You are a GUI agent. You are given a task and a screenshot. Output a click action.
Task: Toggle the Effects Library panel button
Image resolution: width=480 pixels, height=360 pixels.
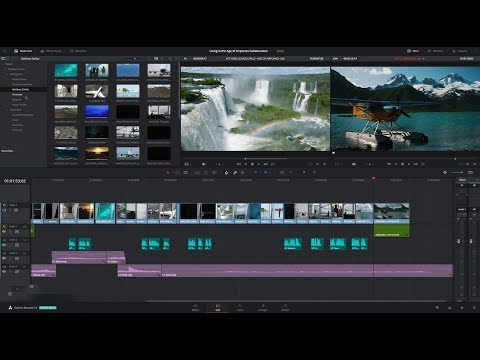51,51
